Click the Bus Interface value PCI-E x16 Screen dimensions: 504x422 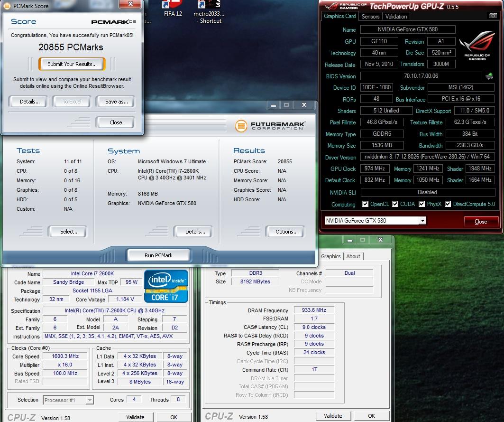pos(461,99)
